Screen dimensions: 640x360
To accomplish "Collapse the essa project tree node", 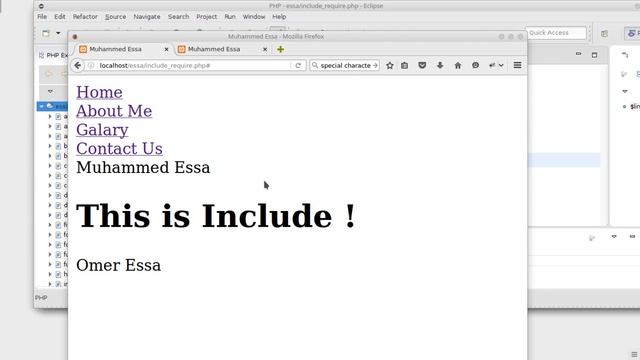I will click(41, 107).
